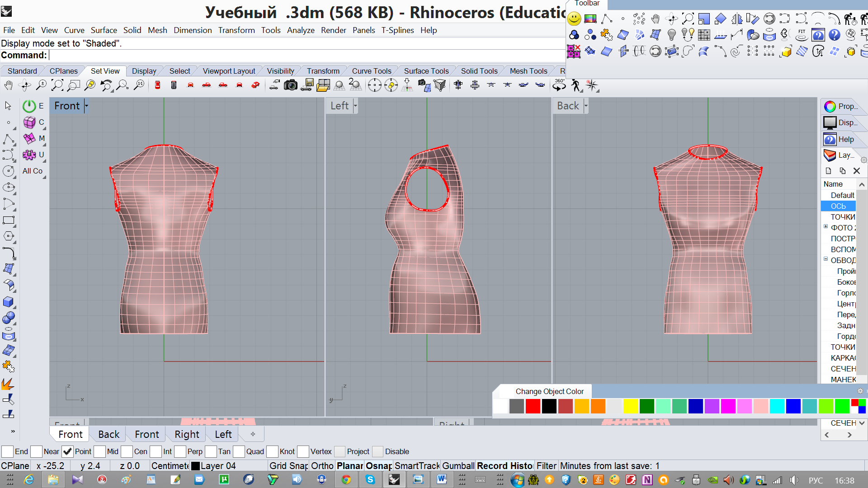Open the Surface menu

click(104, 30)
